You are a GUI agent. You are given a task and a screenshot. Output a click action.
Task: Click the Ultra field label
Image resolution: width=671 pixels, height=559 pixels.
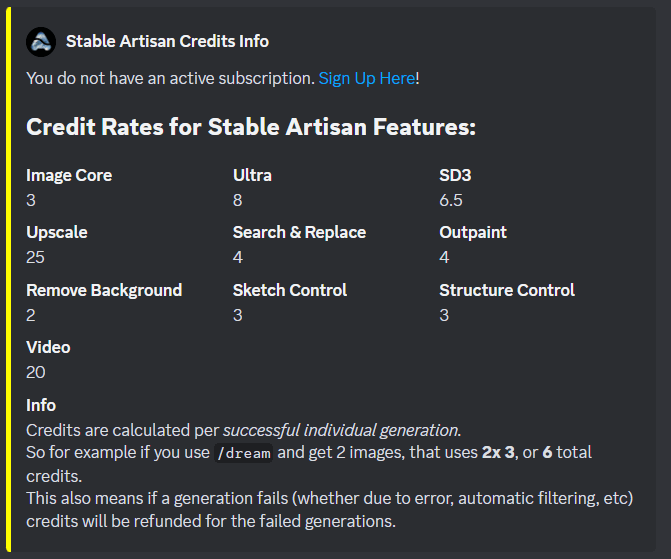(x=252, y=175)
